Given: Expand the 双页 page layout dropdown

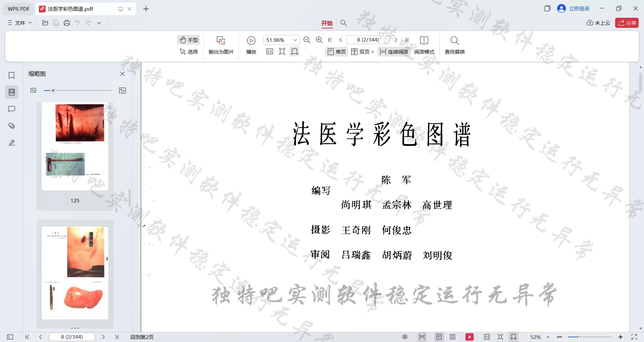Looking at the screenshot, I should click(x=373, y=51).
